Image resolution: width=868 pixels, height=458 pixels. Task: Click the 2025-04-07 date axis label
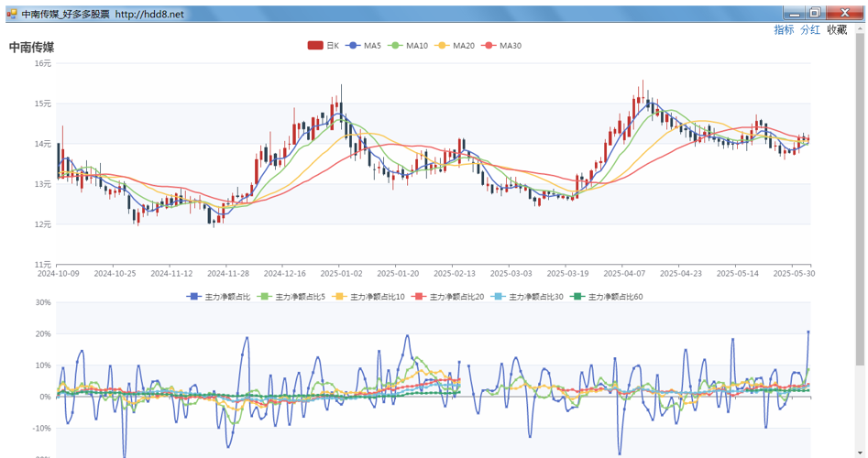624,273
